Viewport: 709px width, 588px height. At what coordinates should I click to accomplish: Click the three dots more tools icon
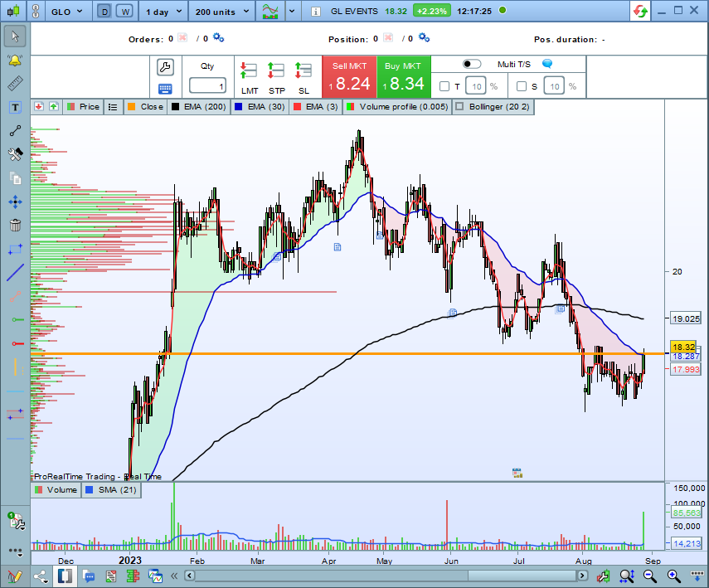[16, 552]
